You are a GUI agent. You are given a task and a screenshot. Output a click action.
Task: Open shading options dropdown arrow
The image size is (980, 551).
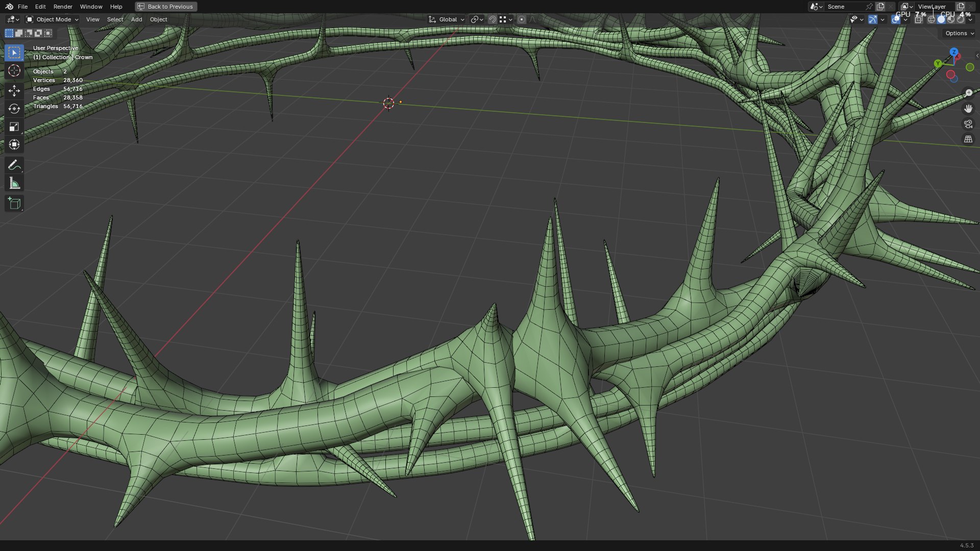click(x=970, y=19)
